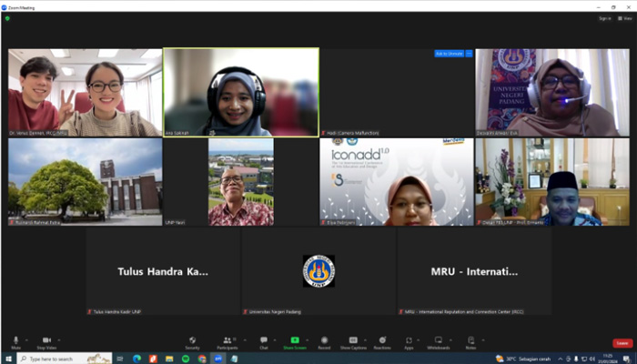Start recording with Record button
637x364 pixels.
(324, 342)
